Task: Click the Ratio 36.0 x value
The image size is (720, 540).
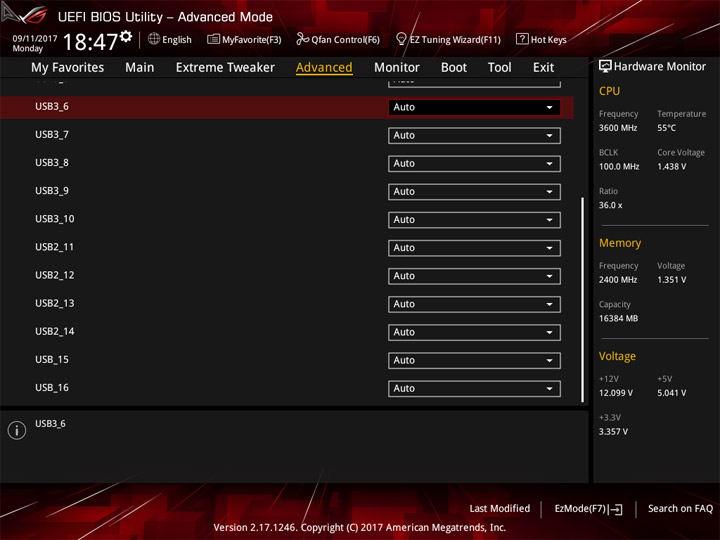Action: (x=610, y=205)
